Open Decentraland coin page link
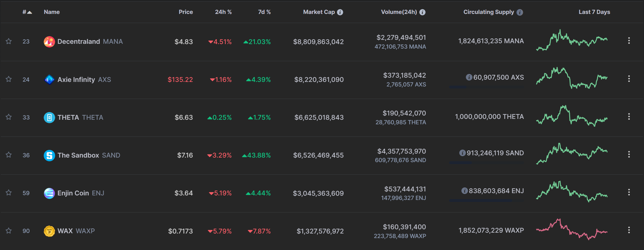The image size is (644, 250). tap(90, 42)
